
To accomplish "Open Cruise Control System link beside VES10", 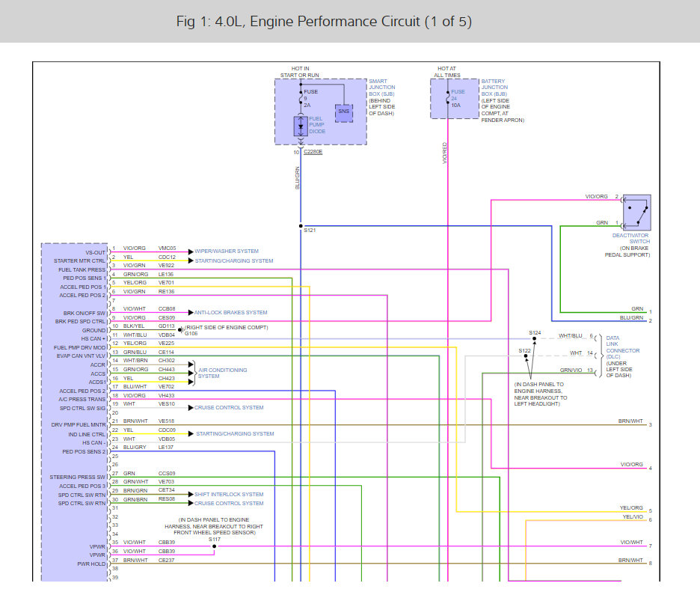I will (x=229, y=407).
